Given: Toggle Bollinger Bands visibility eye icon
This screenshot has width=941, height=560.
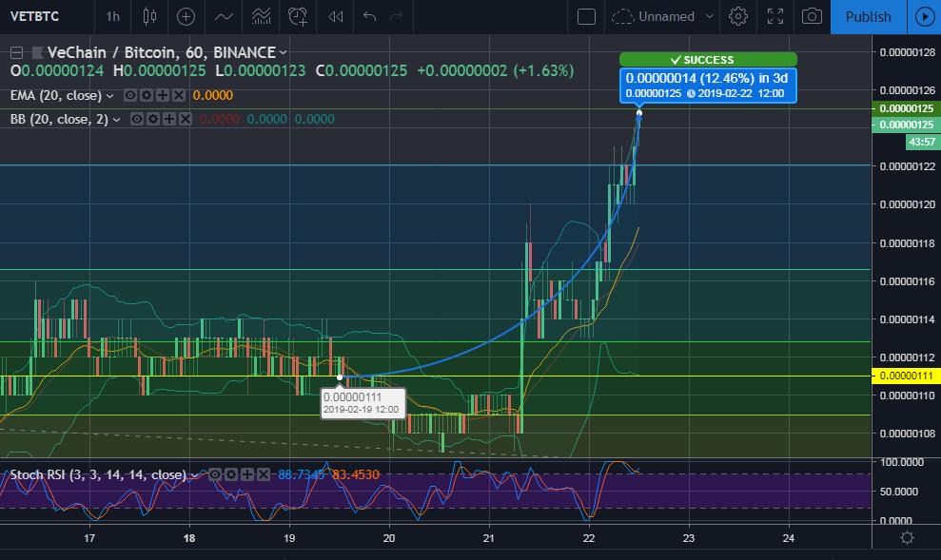Looking at the screenshot, I should [x=137, y=119].
